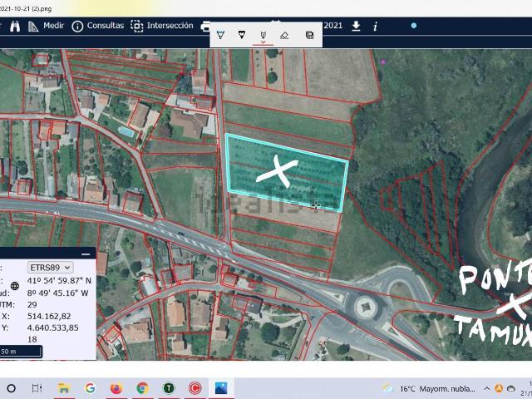Show hidden system tray icons
Image resolution: width=532 pixels, height=399 pixels.
488,388
